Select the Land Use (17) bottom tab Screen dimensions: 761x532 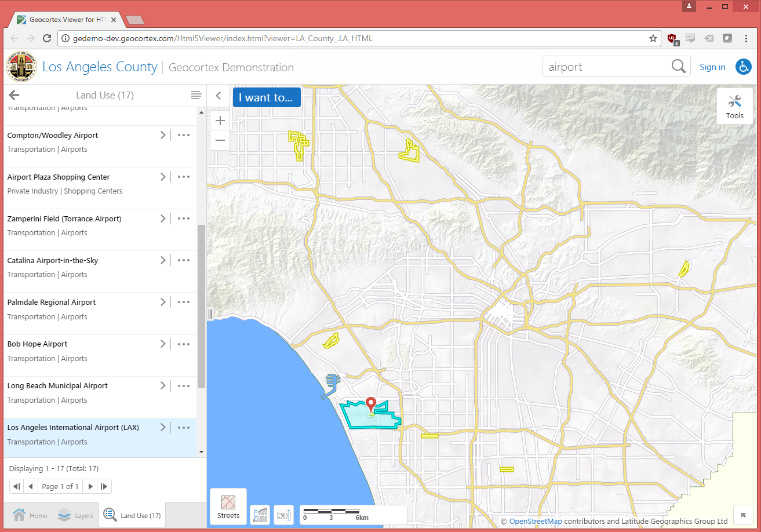[x=132, y=515]
